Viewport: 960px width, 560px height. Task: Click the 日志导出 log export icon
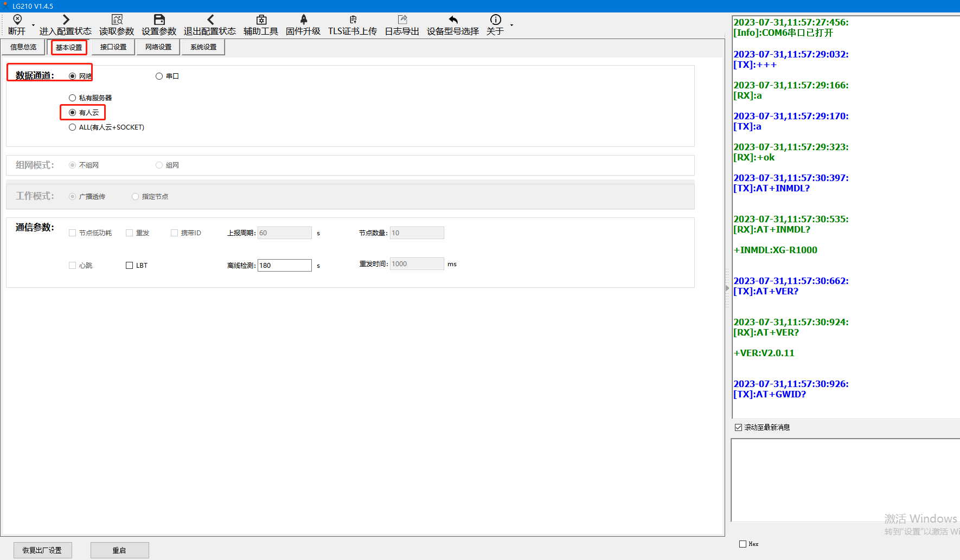pyautogui.click(x=402, y=20)
